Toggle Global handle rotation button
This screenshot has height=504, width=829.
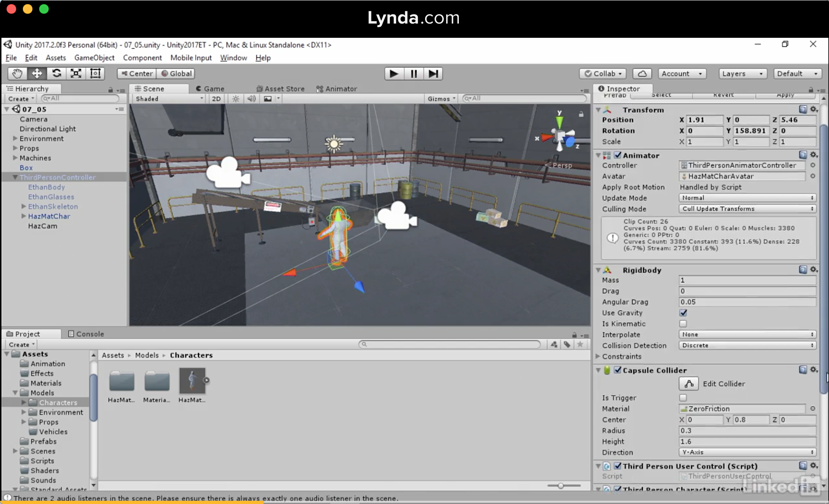(177, 74)
